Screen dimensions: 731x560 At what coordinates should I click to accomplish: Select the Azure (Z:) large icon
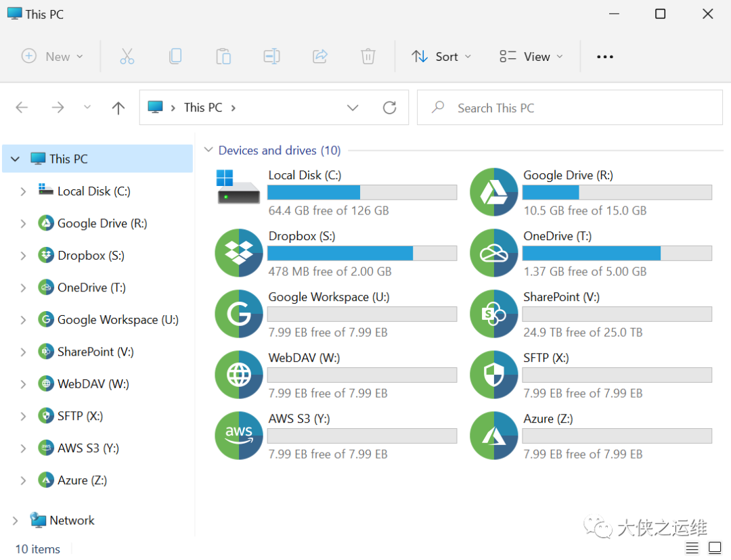coord(493,436)
